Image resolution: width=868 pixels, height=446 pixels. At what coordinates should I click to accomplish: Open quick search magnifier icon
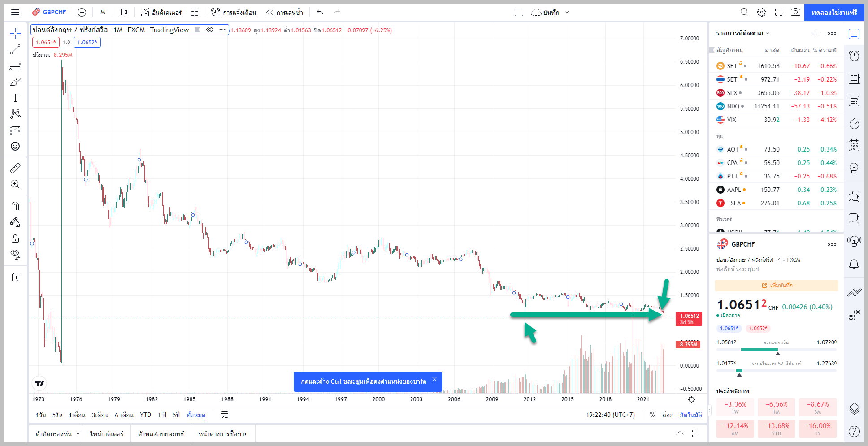(744, 12)
